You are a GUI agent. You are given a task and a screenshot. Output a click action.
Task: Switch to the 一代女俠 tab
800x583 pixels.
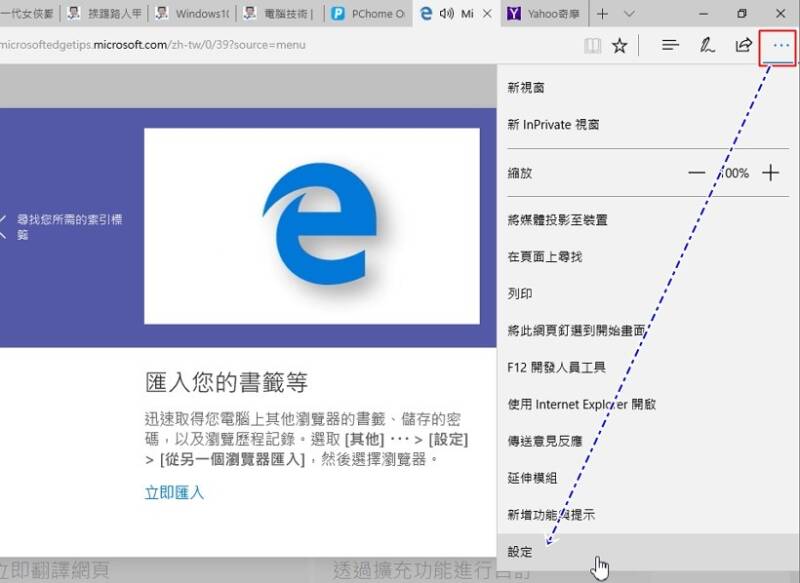click(x=29, y=14)
